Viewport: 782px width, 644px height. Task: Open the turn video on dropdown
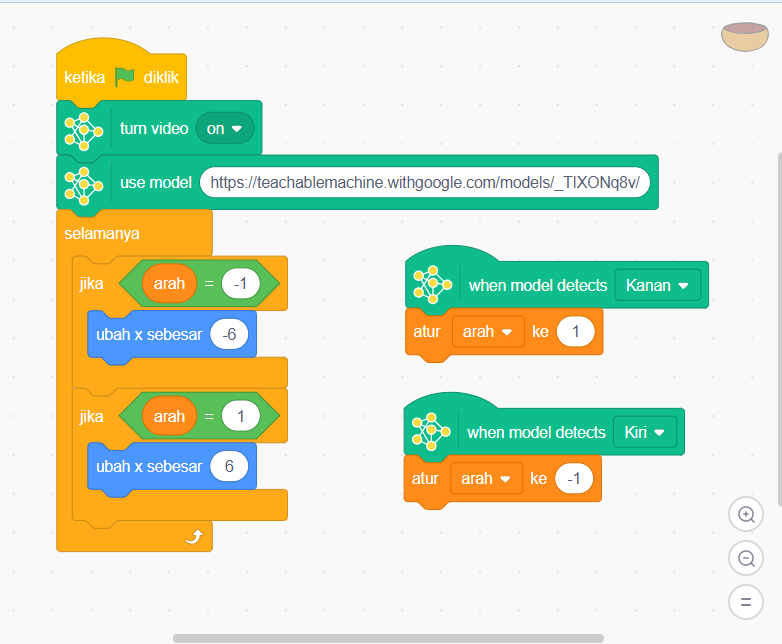tap(225, 129)
